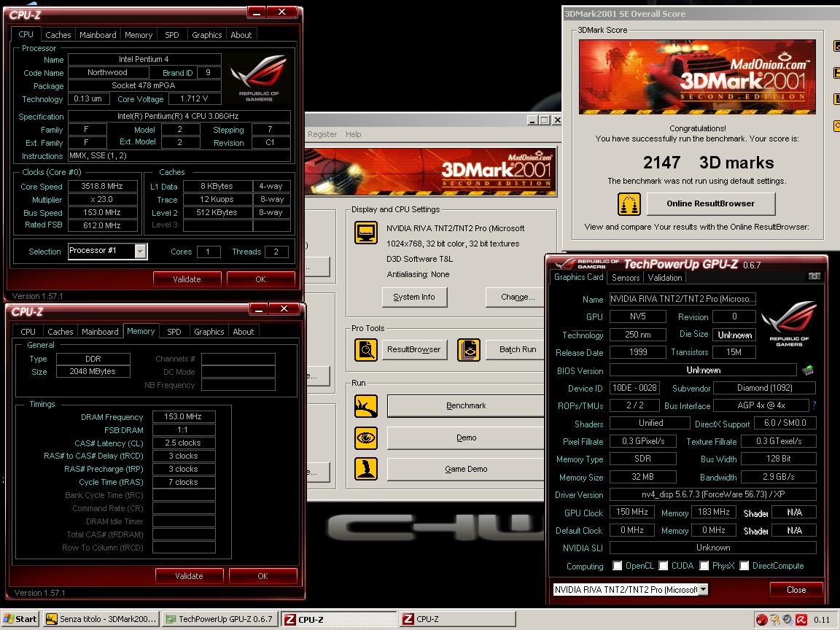Viewport: 840px width, 630px height.
Task: Click the Batch Run button
Action: tap(516, 349)
